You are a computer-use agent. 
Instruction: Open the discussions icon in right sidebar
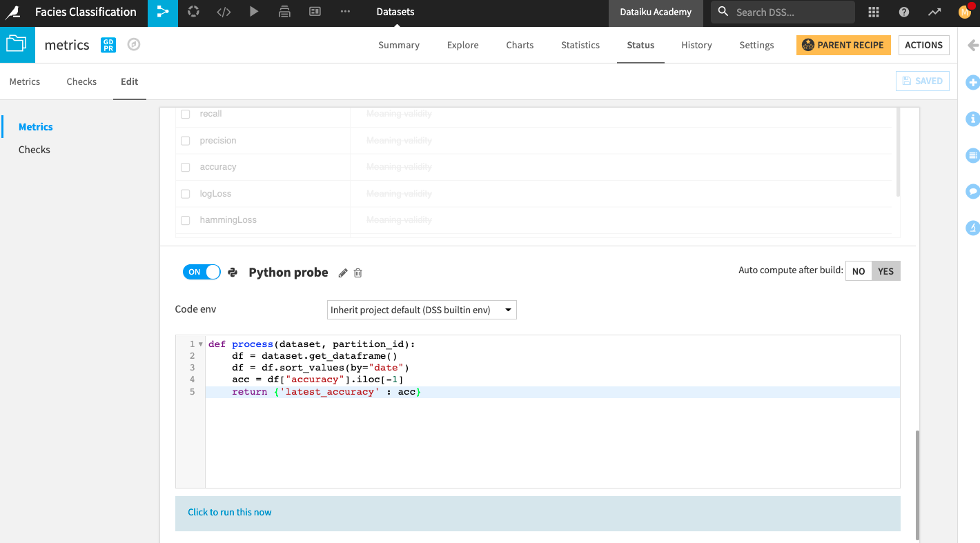973,191
